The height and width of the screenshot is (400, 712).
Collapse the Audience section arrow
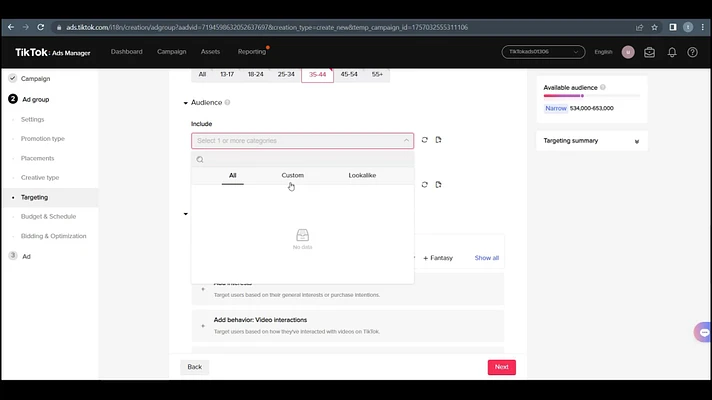point(186,103)
